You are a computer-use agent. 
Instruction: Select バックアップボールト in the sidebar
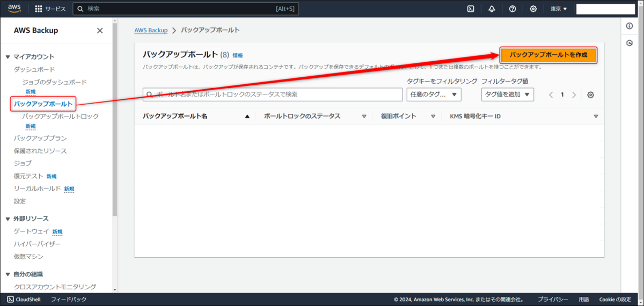pyautogui.click(x=43, y=104)
